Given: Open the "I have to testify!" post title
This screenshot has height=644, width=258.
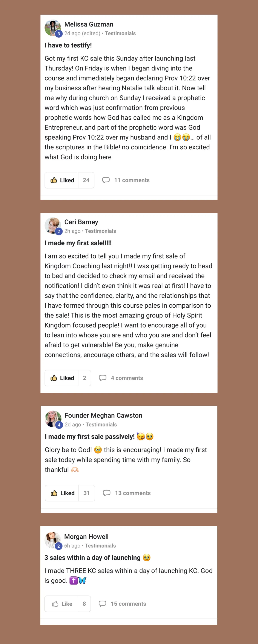Looking at the screenshot, I should [68, 45].
